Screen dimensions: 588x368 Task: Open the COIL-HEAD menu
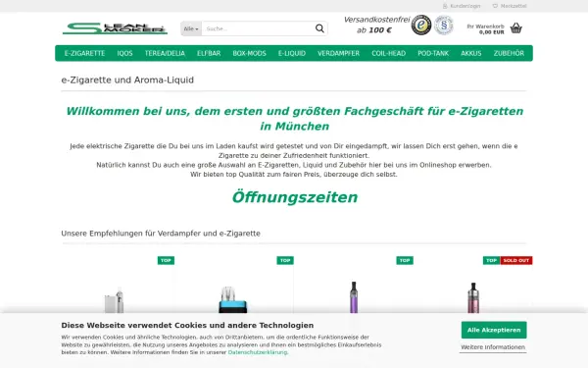pyautogui.click(x=388, y=53)
